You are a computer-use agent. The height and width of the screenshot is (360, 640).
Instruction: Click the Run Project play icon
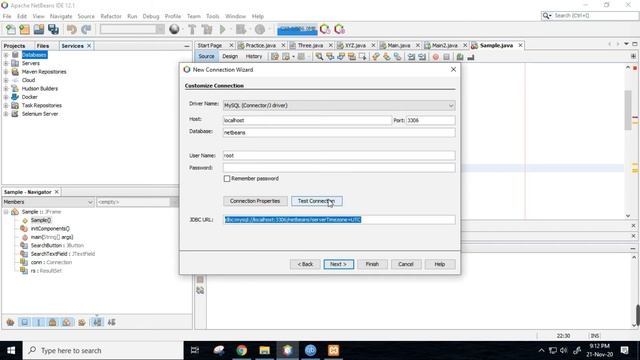click(223, 29)
